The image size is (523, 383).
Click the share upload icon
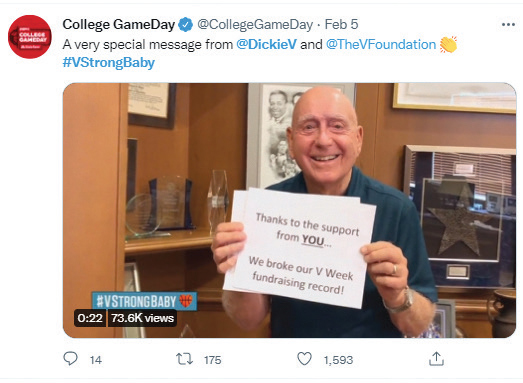coord(436,359)
